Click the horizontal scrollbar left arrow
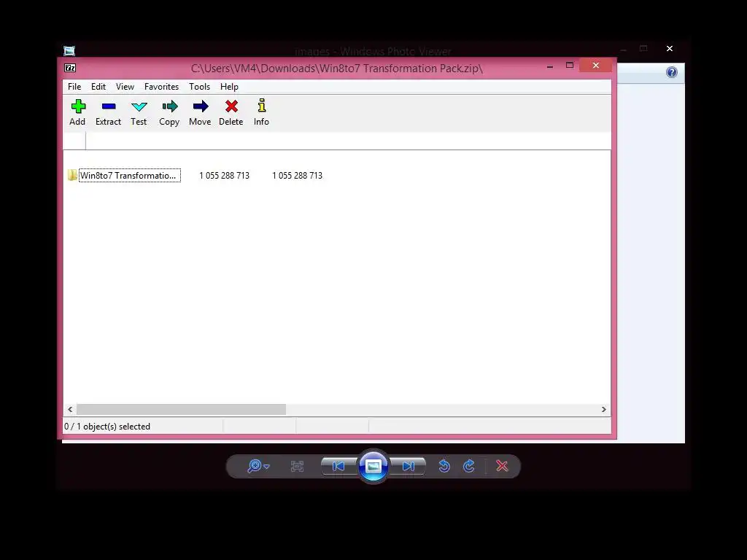This screenshot has height=560, width=747. click(x=70, y=410)
